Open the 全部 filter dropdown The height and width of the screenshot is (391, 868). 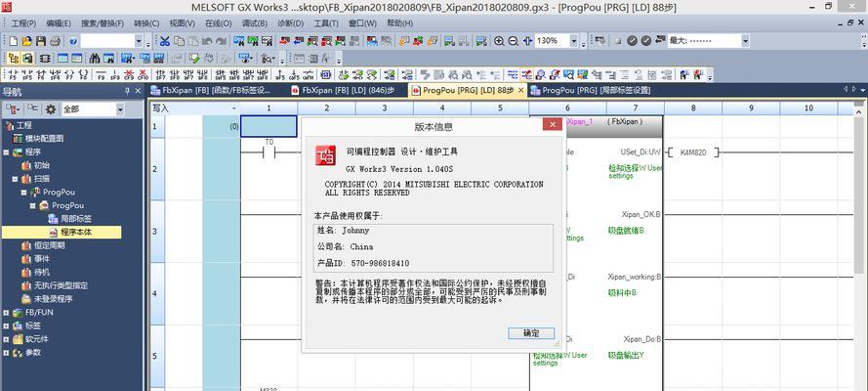tap(120, 109)
